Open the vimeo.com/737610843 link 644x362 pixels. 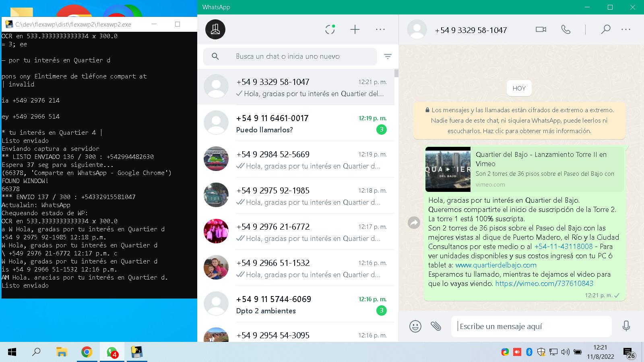click(x=544, y=284)
